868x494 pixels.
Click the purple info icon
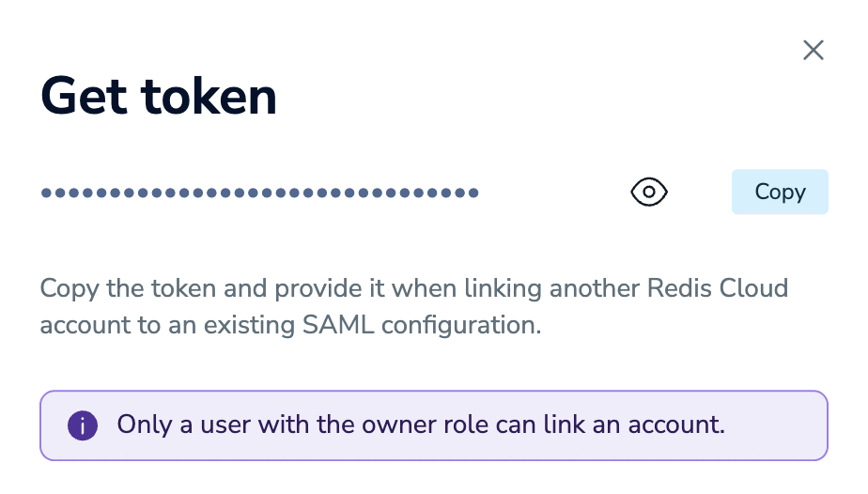[x=83, y=425]
